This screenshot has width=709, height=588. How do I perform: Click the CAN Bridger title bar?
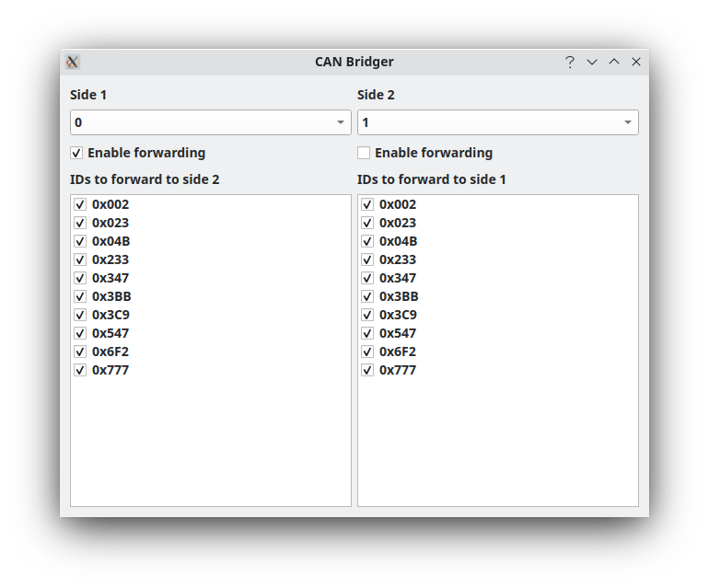(x=354, y=62)
